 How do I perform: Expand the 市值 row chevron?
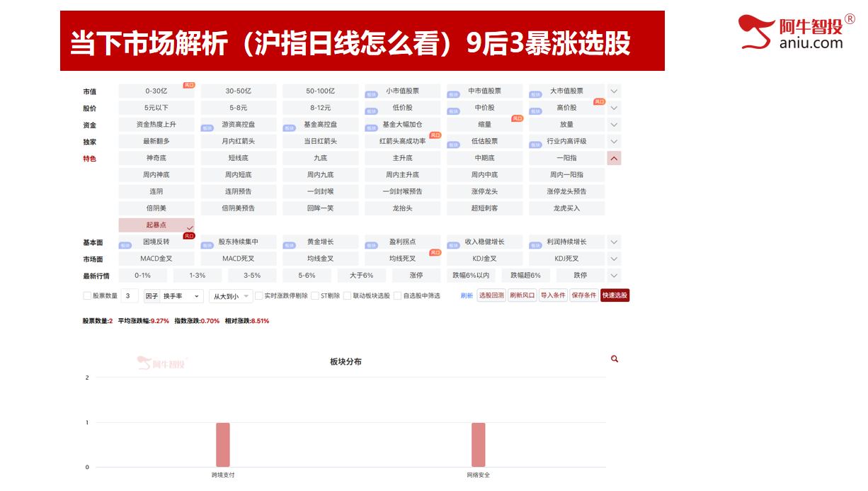[615, 91]
